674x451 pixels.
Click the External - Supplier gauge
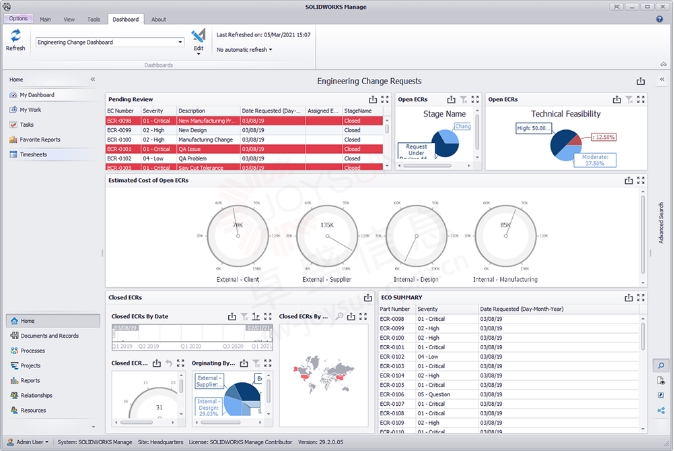[327, 236]
